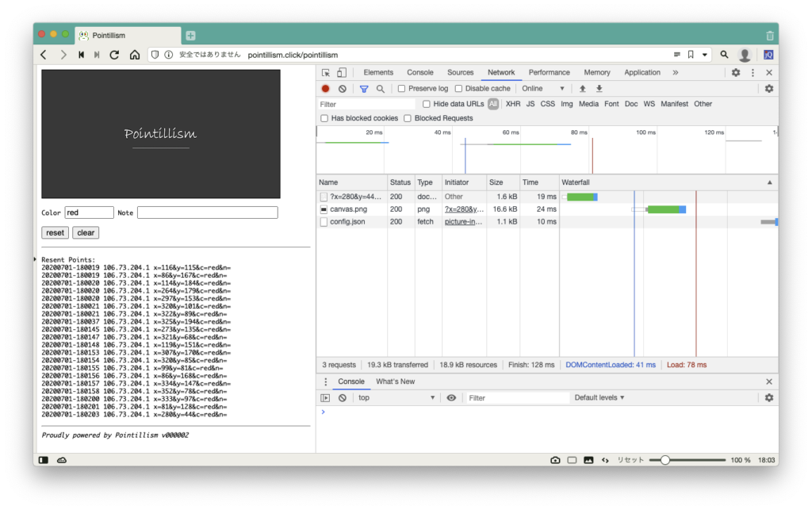The image size is (812, 510).
Task: Open the top context selector dropdown
Action: (396, 397)
